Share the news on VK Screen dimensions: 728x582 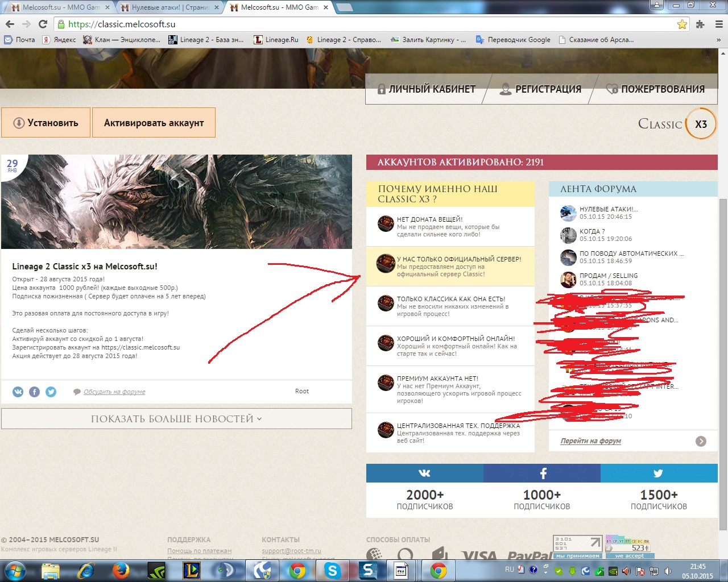point(18,392)
